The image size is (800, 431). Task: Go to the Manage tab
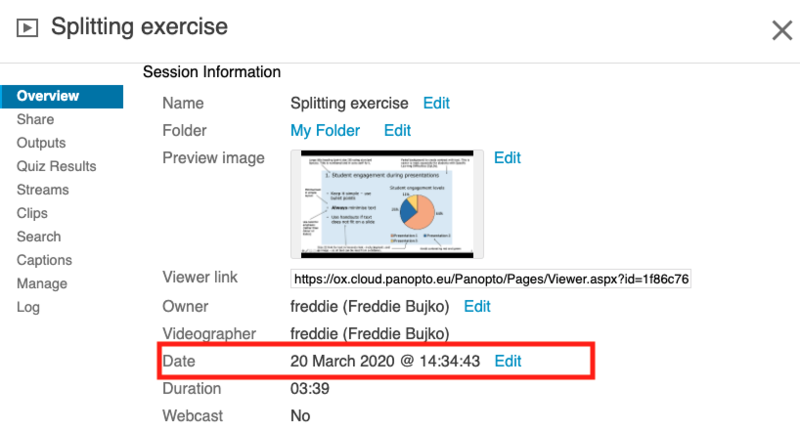(x=42, y=284)
